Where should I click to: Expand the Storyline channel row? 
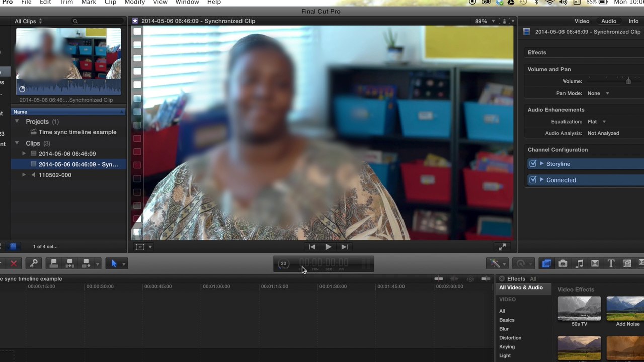(x=542, y=164)
